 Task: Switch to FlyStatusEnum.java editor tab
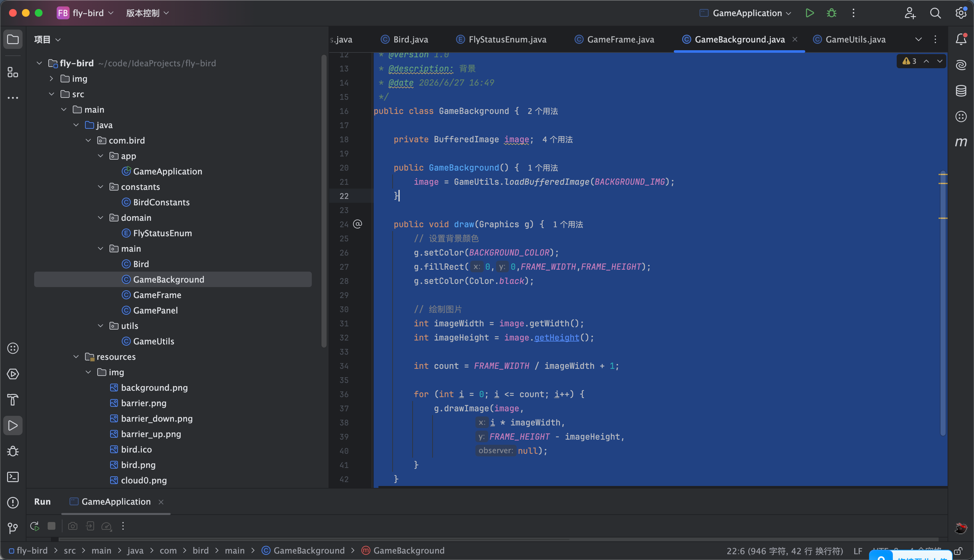[x=501, y=39]
